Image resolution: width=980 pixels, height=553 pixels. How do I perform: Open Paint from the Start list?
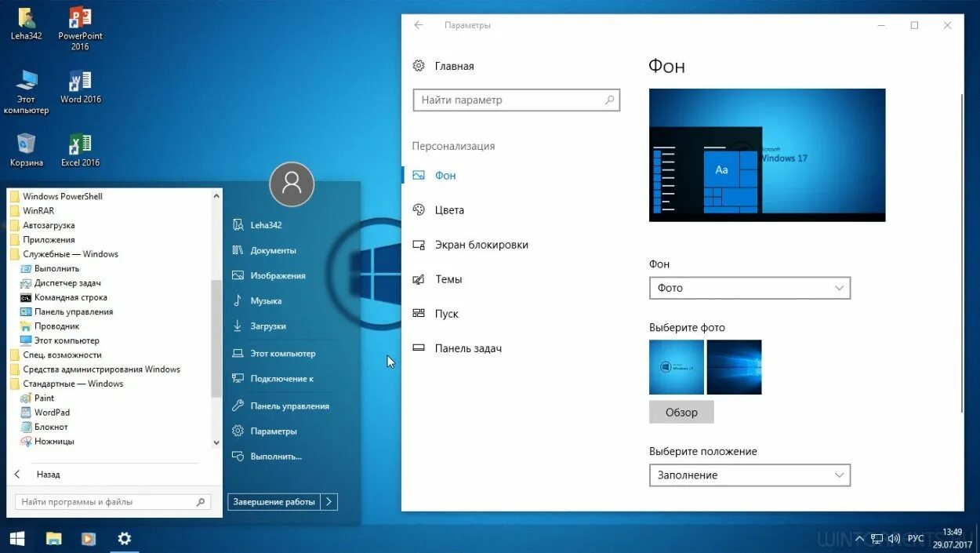(x=44, y=398)
